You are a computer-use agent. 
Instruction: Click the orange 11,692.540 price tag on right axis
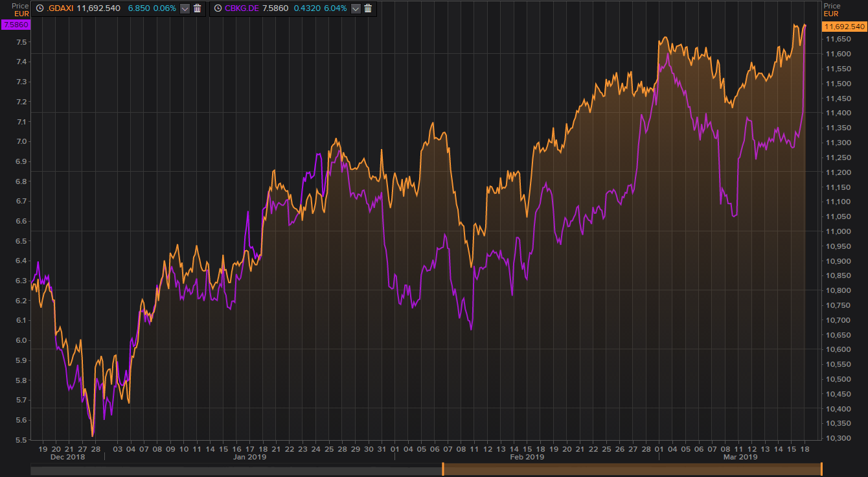pos(843,27)
